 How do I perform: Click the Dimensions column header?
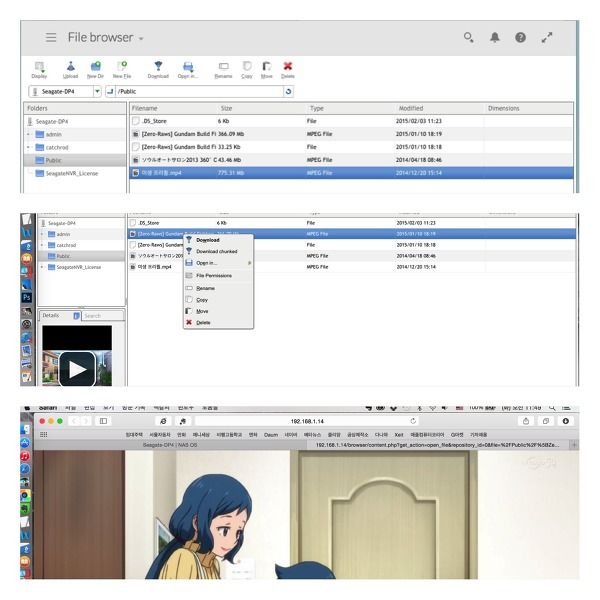pos(504,108)
